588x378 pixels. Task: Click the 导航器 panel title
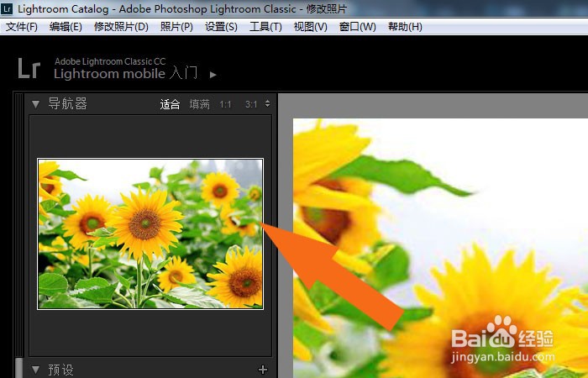click(x=67, y=104)
